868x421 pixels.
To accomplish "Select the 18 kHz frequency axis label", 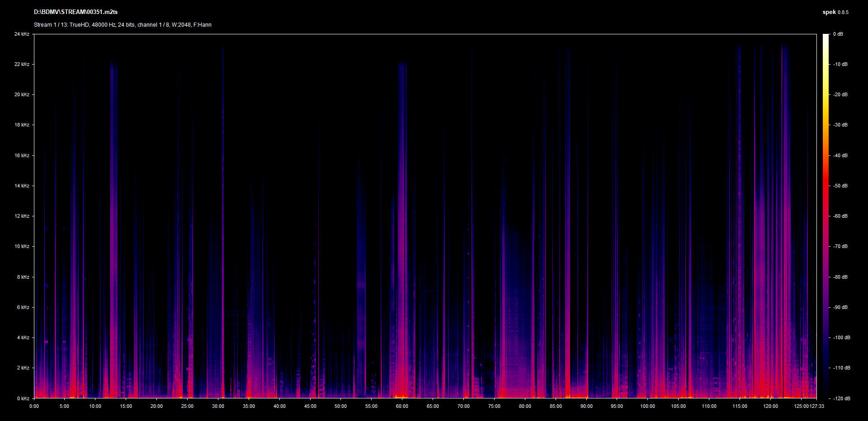I will point(22,125).
